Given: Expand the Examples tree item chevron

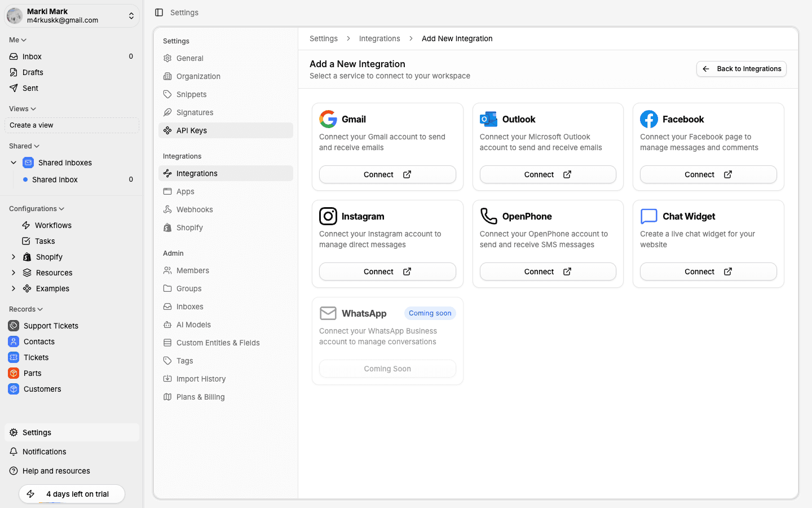Looking at the screenshot, I should coord(14,288).
